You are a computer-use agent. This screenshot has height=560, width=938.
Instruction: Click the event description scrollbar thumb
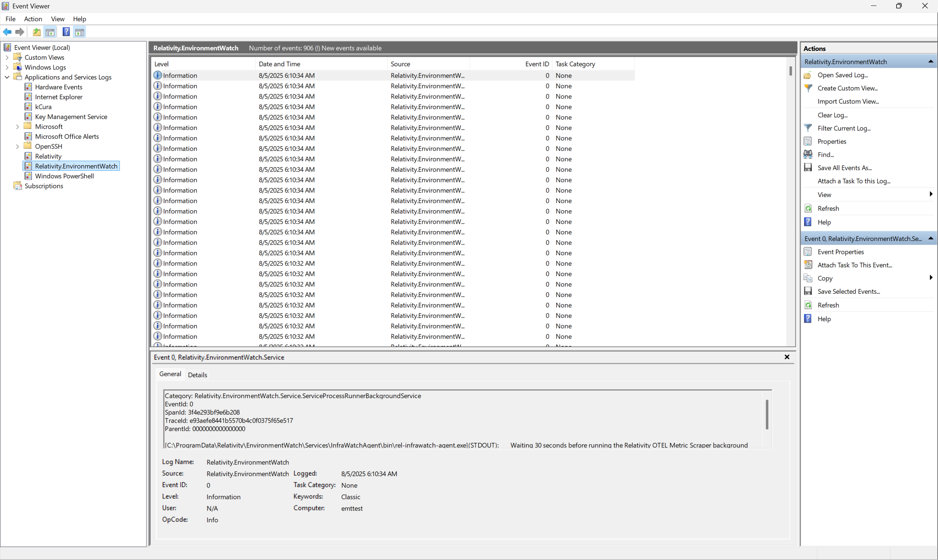[767, 414]
